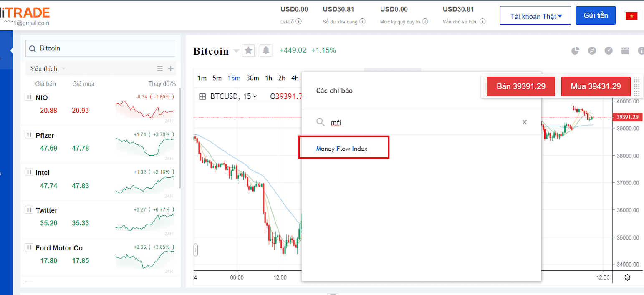Open the Yêu thích watchlist dropdown

point(63,68)
